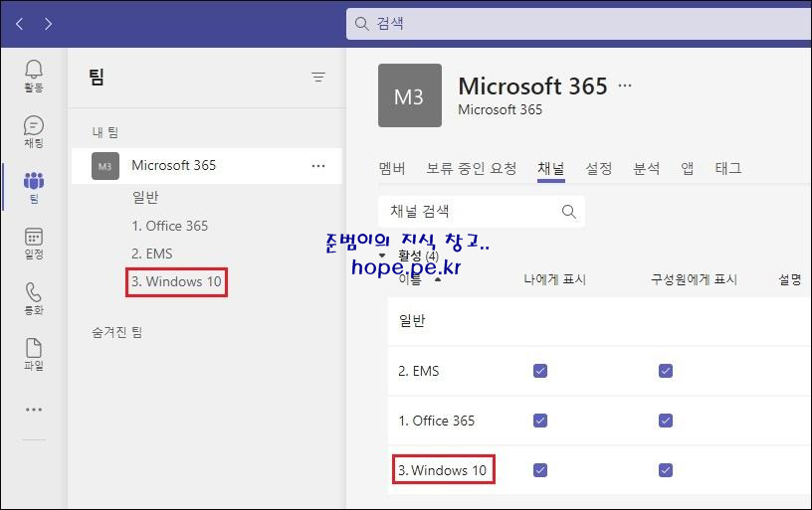Click the M3 team avatar in header
Screen dimensions: 812x510
point(410,95)
